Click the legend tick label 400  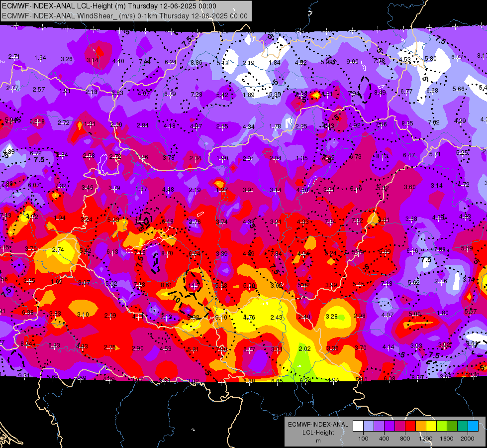[x=384, y=439]
